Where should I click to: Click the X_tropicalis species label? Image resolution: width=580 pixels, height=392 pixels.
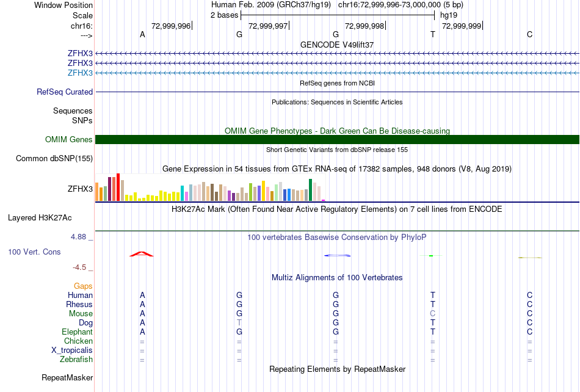[72, 350]
